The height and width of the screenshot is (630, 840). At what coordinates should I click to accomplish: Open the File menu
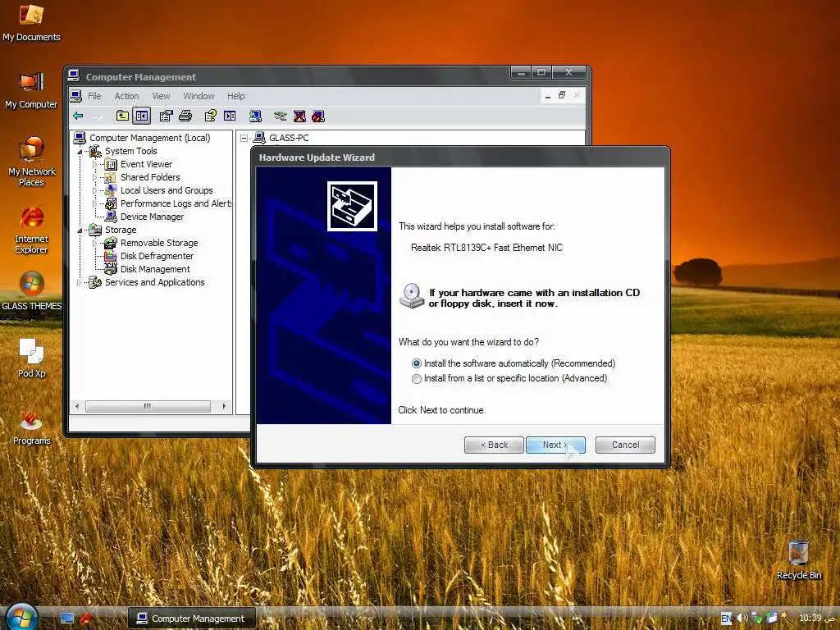[x=94, y=96]
